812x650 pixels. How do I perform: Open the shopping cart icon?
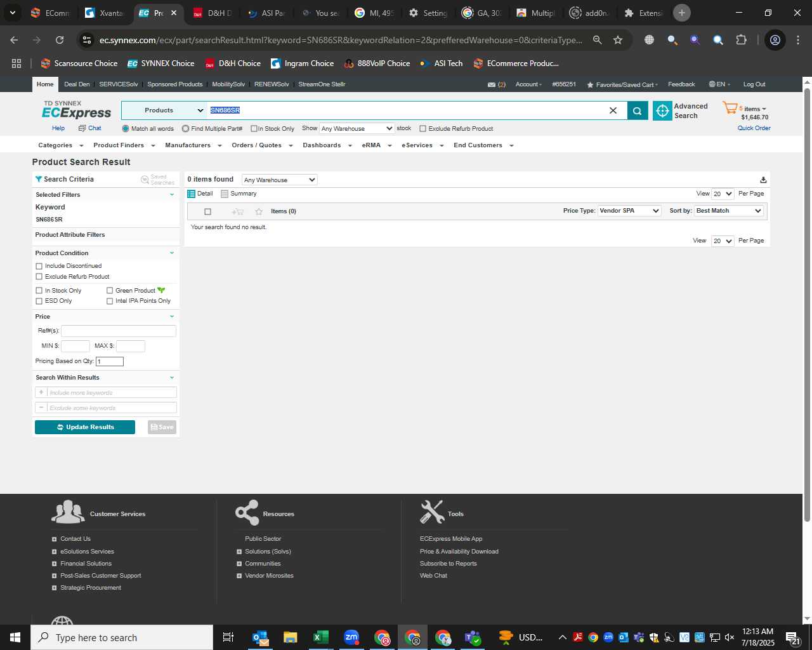pos(730,108)
